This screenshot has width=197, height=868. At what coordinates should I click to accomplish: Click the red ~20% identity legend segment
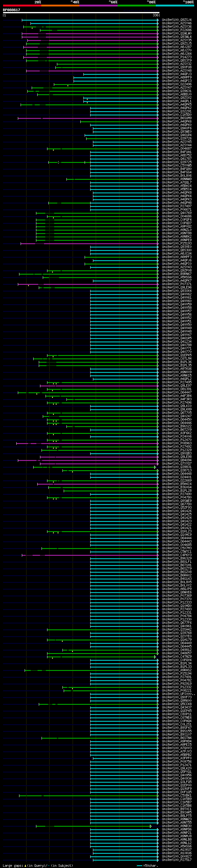[x=22, y=6]
